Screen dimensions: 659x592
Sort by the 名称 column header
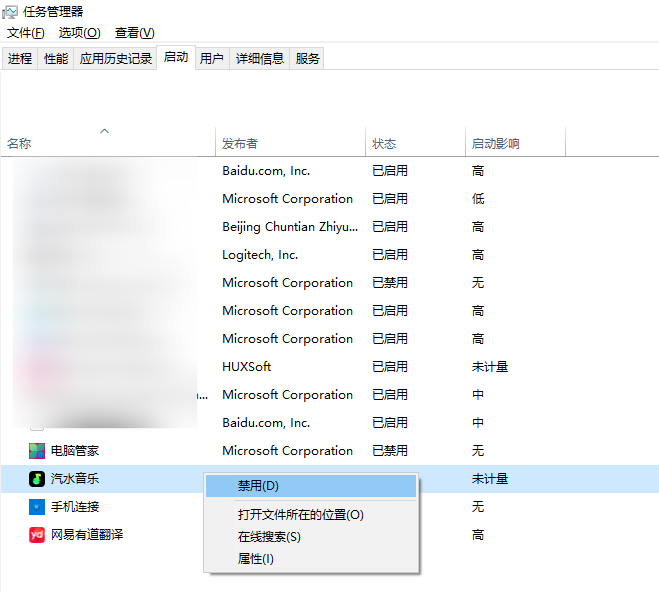pos(108,142)
